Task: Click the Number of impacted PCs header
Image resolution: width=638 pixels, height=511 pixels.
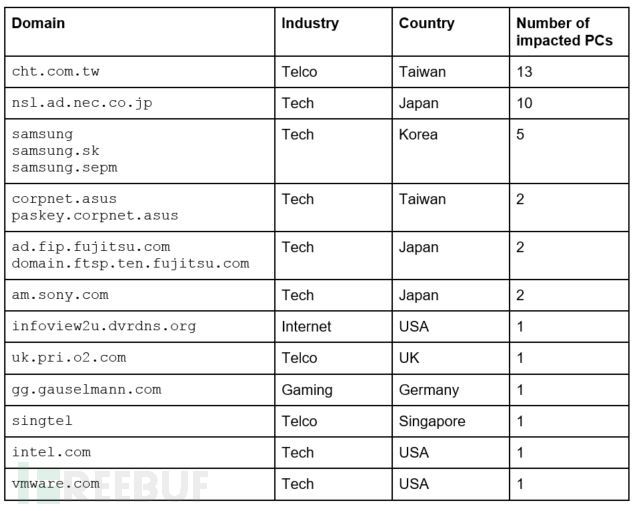Action: pyautogui.click(x=564, y=32)
